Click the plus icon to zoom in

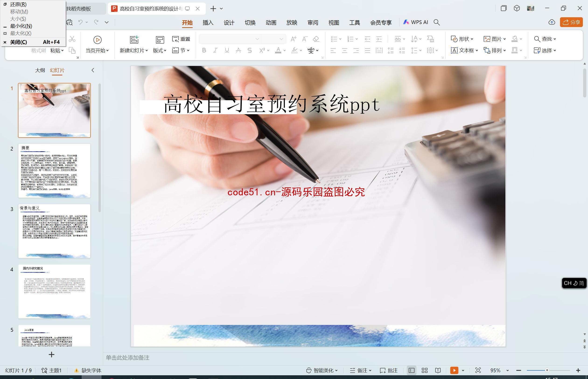(578, 370)
